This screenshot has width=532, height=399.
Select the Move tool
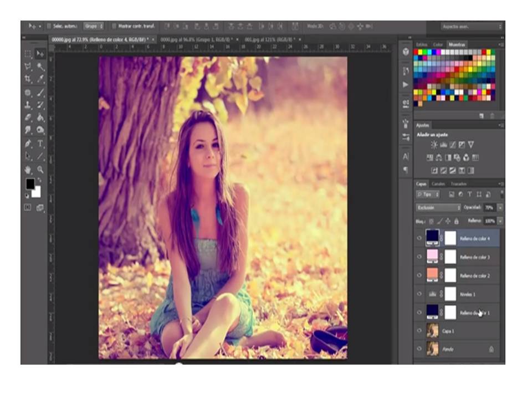tap(41, 53)
